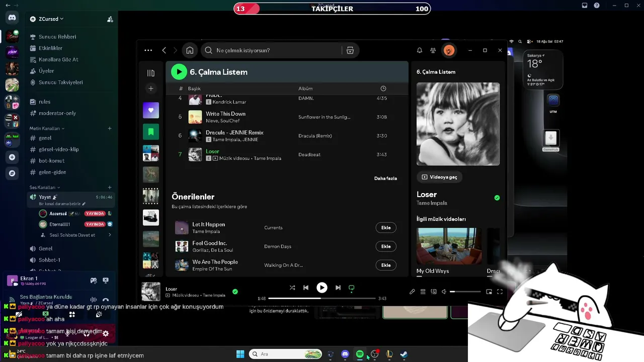The height and width of the screenshot is (362, 644).
Task: Enter Spotify fullscreen mode
Action: click(x=500, y=292)
